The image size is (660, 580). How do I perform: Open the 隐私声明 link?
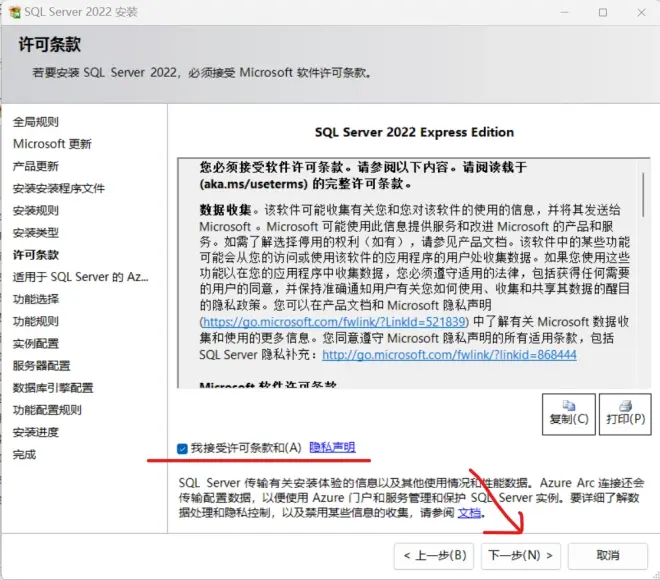click(x=332, y=447)
